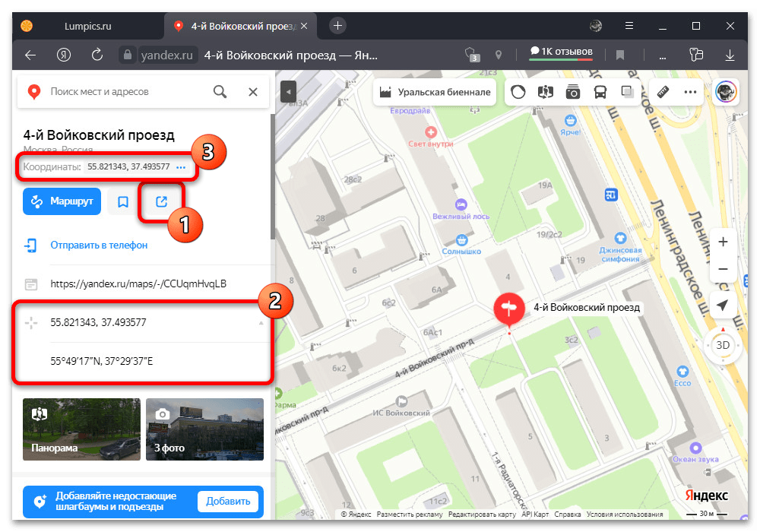Open downloads arrow icon
The height and width of the screenshot is (532, 760).
pyautogui.click(x=730, y=55)
